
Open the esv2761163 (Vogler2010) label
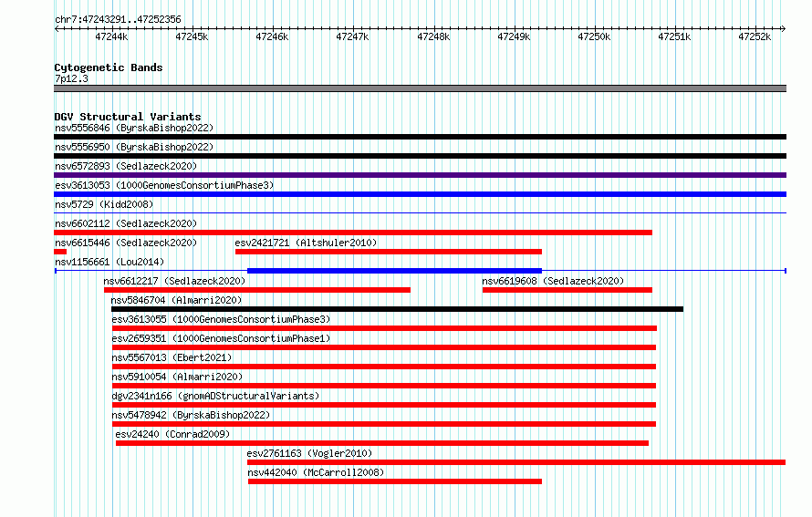(x=309, y=453)
